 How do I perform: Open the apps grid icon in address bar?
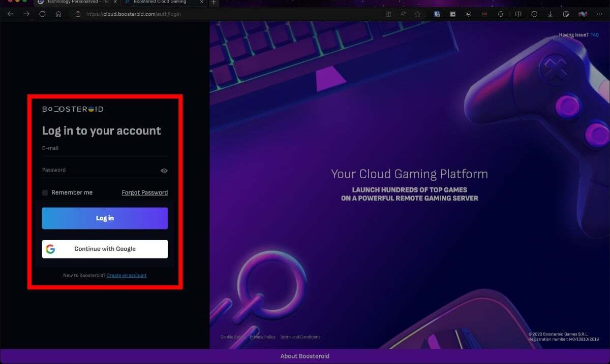tap(388, 14)
